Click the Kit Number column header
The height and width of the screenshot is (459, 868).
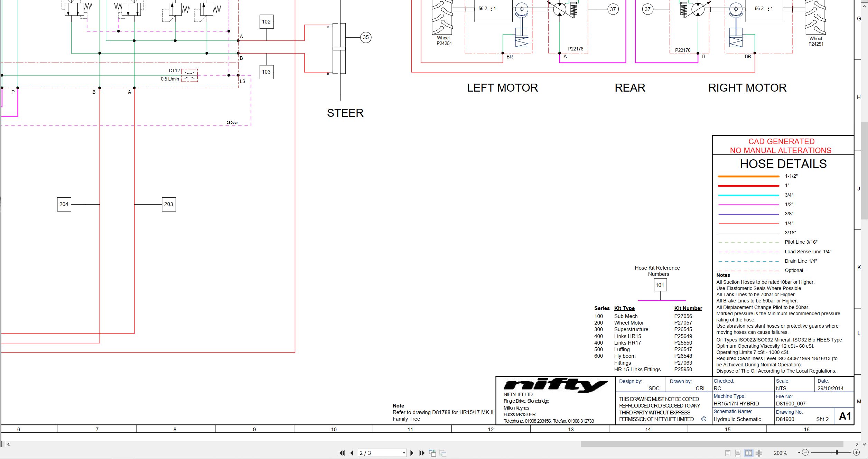pyautogui.click(x=688, y=308)
